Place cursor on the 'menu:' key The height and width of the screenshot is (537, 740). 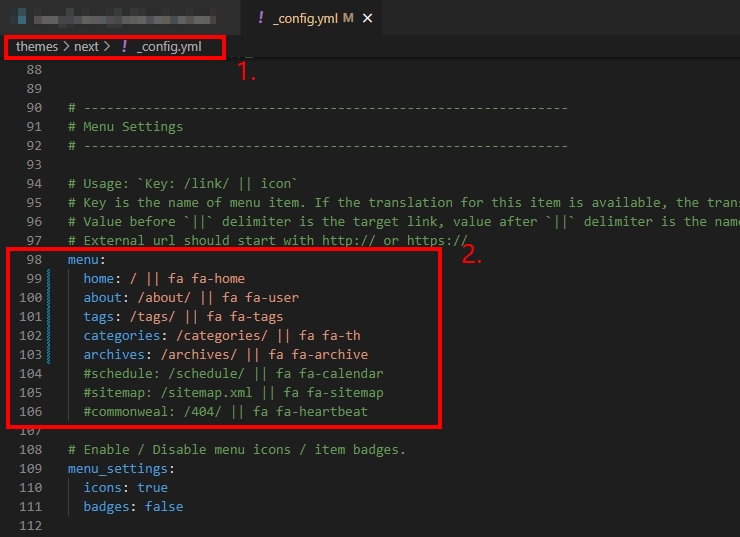86,260
